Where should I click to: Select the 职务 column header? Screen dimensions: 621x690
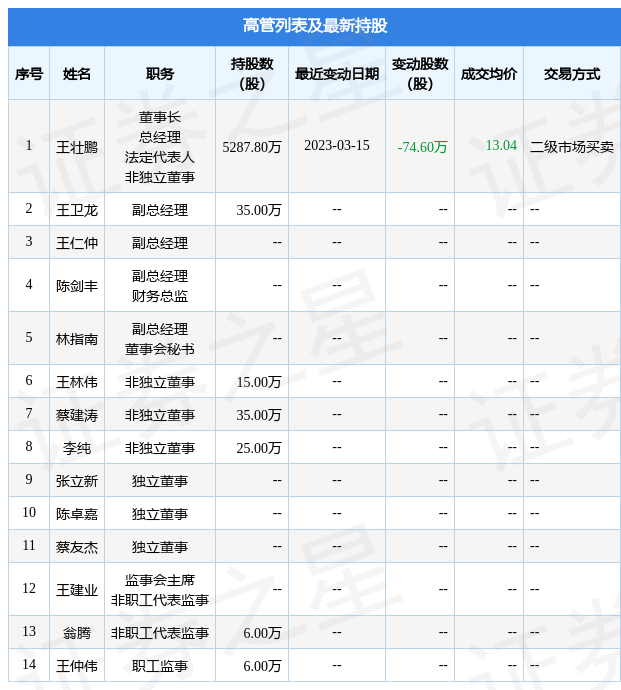[160, 74]
